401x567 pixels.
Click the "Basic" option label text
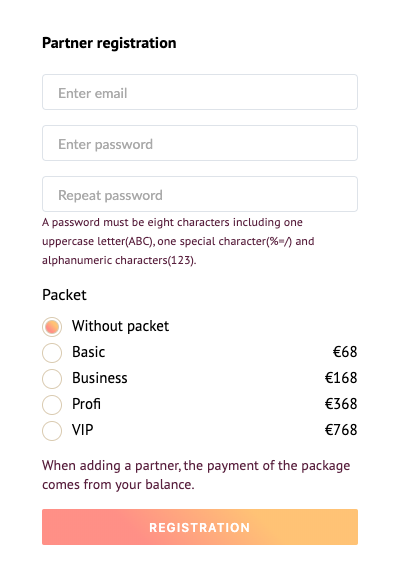click(x=89, y=352)
